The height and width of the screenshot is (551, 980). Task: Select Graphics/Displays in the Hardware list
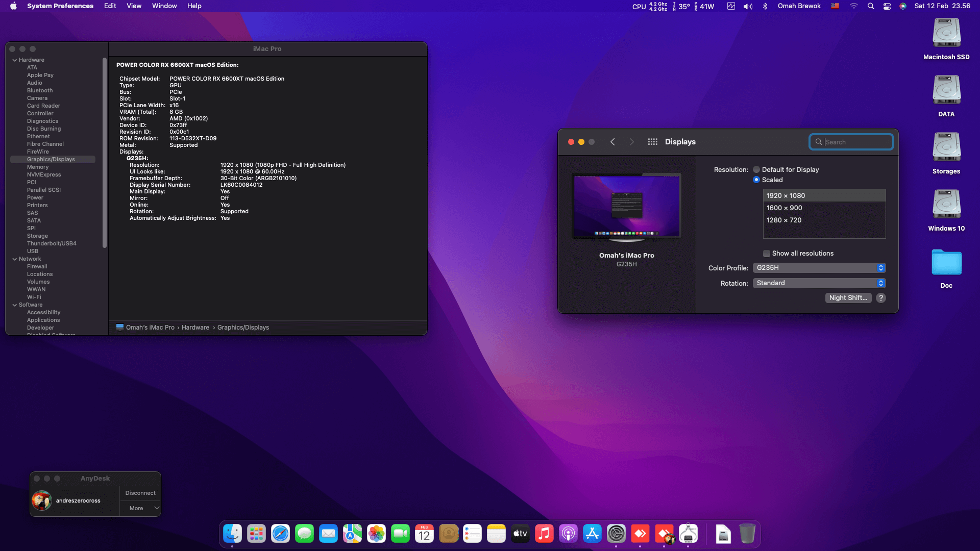pos(53,160)
